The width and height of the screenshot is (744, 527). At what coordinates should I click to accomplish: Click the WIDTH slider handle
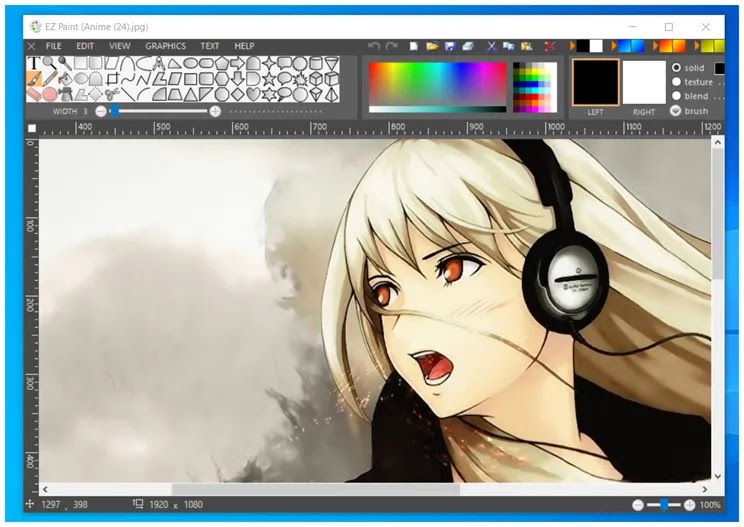(114, 111)
